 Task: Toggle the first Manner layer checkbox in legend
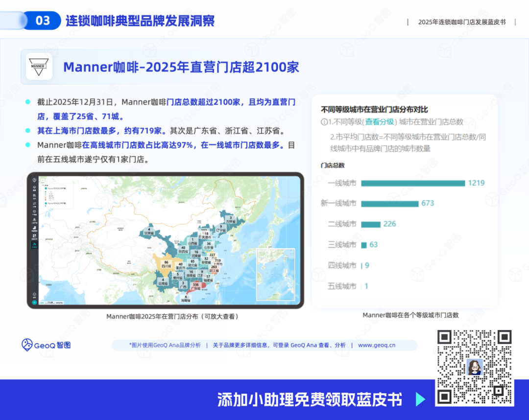coord(46,188)
